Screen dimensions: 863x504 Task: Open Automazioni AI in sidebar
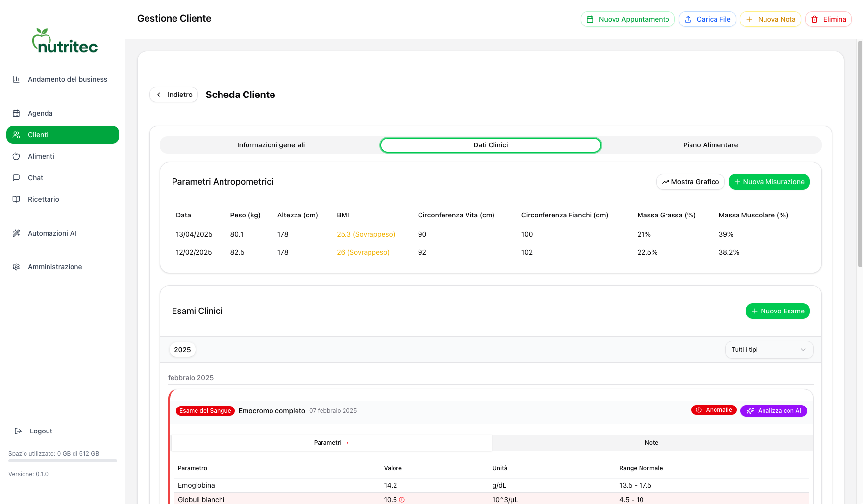click(x=63, y=233)
